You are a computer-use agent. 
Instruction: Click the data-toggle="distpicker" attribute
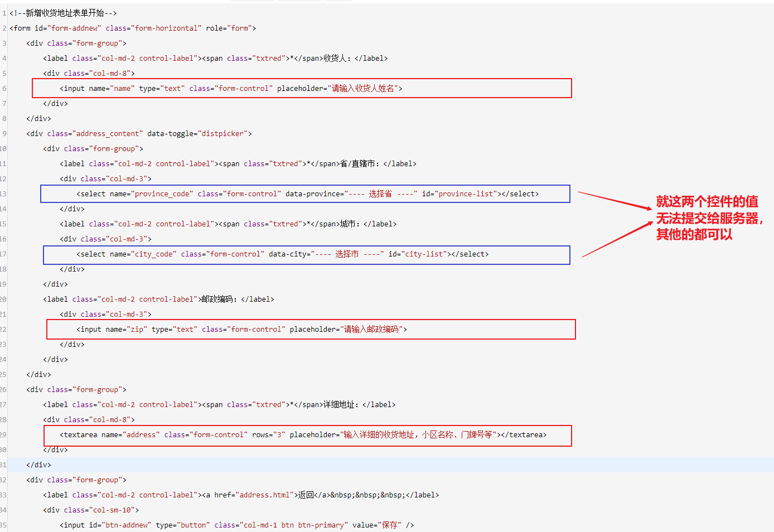click(x=197, y=133)
